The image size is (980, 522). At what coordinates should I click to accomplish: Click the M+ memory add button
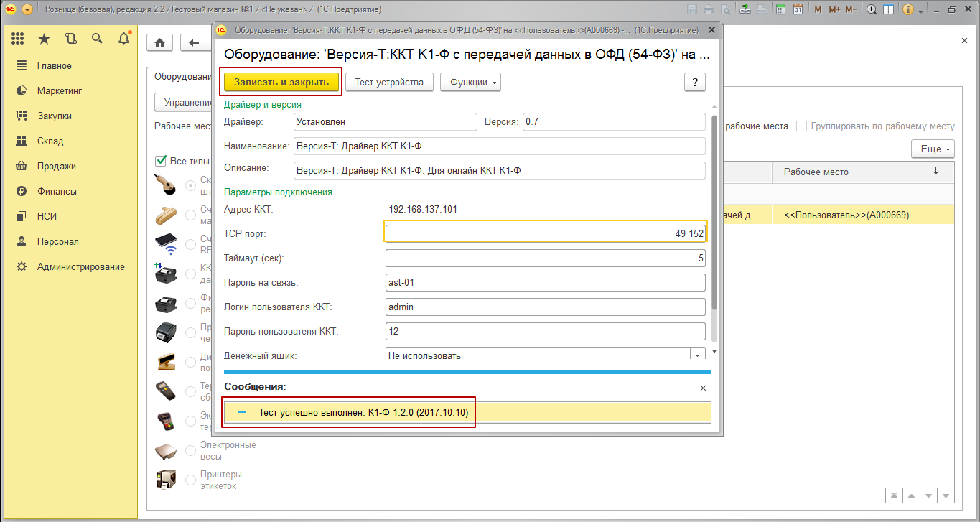pos(834,10)
